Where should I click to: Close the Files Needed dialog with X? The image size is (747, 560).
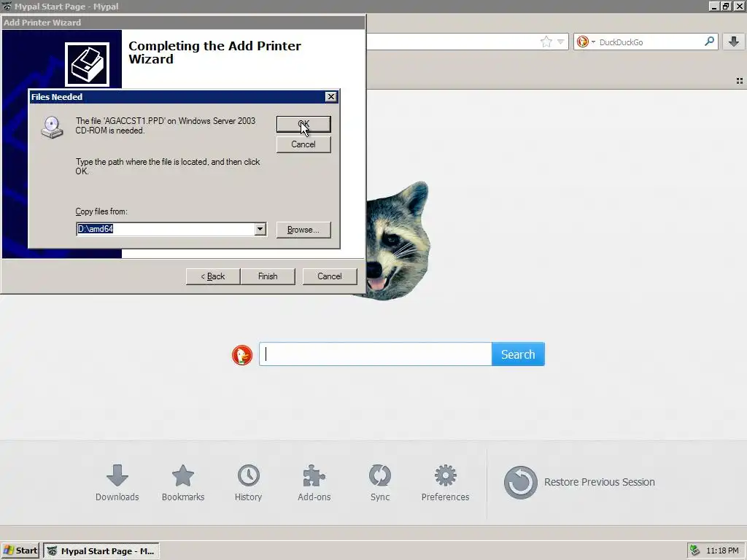click(x=331, y=97)
